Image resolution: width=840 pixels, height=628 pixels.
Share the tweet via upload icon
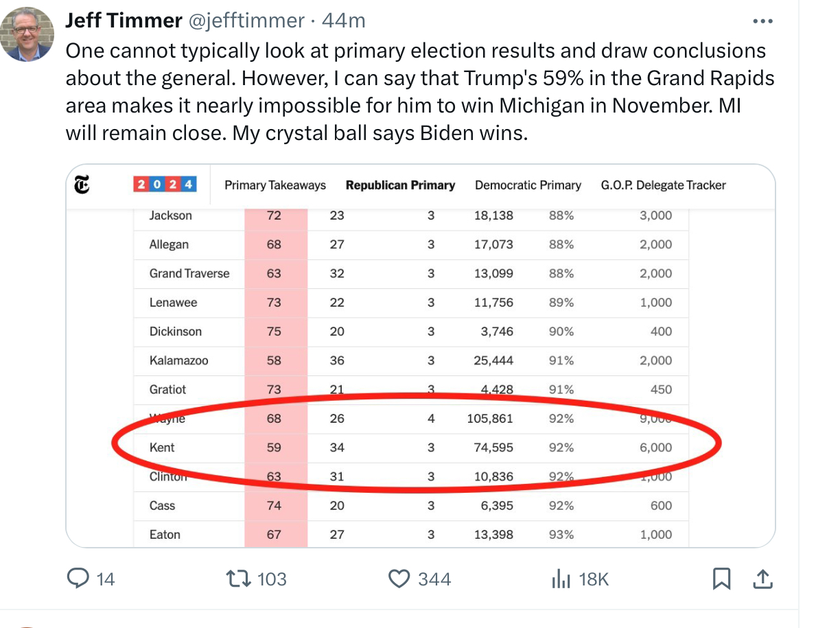point(762,579)
